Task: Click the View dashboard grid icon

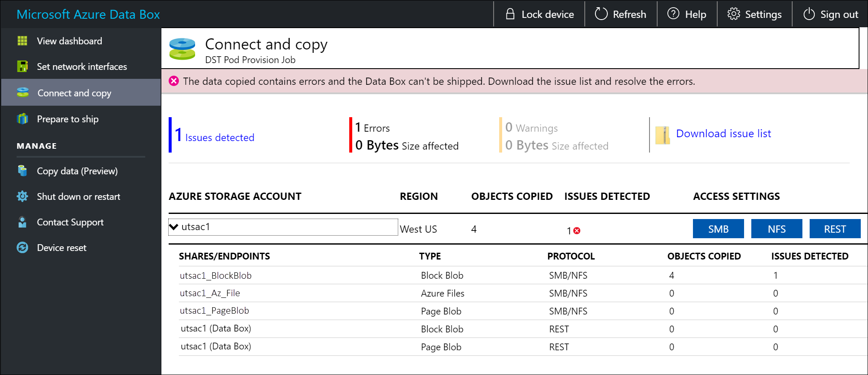Action: pos(22,41)
